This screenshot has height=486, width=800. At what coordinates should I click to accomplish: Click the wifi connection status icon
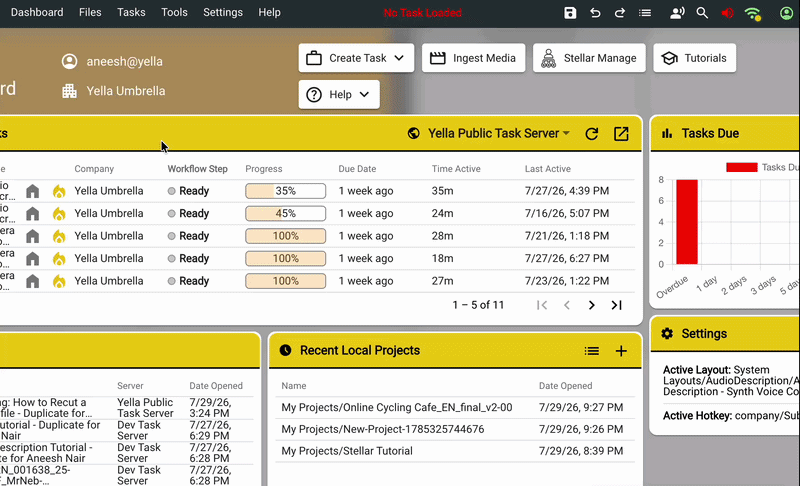[753, 13]
